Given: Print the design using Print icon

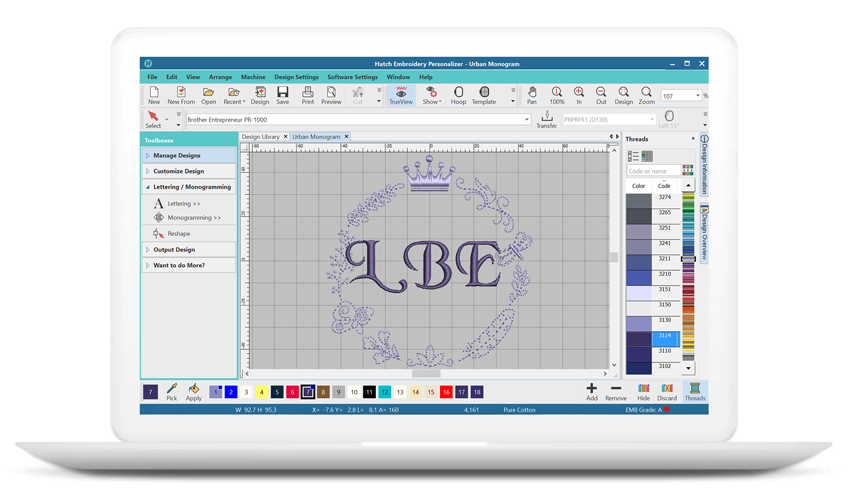Looking at the screenshot, I should (x=307, y=95).
